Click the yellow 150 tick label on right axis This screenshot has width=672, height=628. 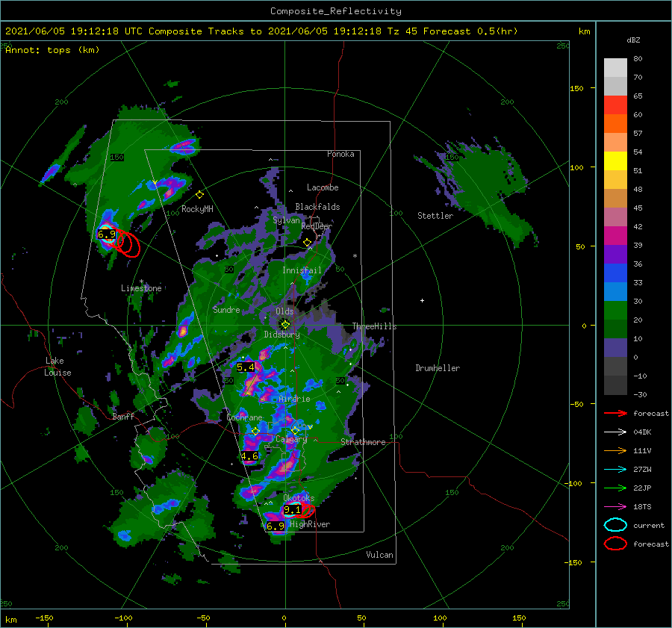point(576,88)
